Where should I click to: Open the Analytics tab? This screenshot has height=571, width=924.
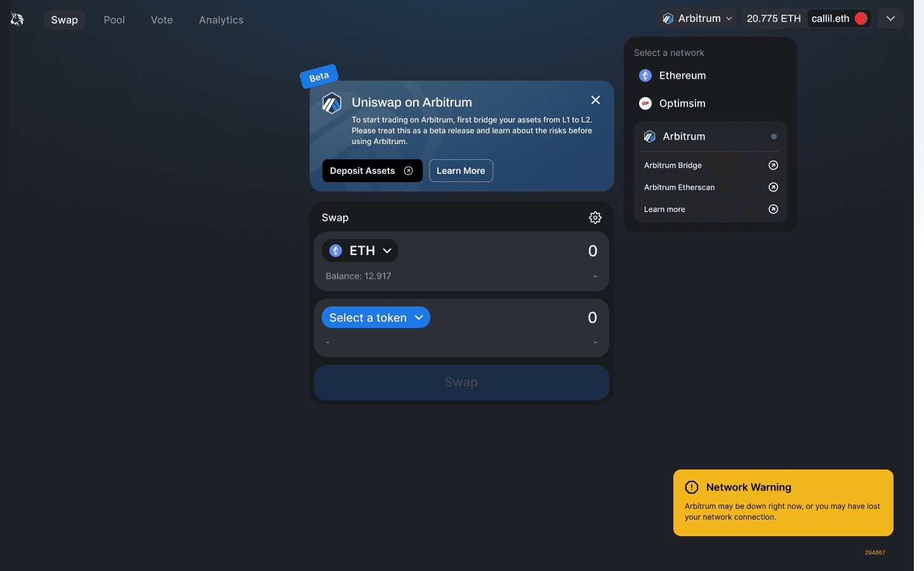221,20
